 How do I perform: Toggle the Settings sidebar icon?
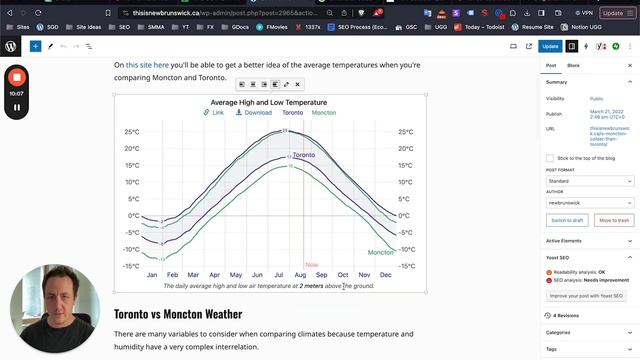[x=572, y=47]
